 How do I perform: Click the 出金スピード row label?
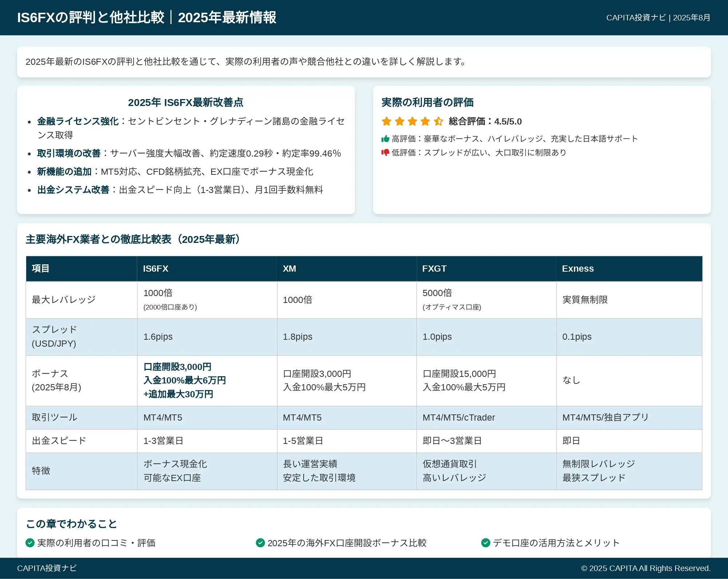pos(59,441)
